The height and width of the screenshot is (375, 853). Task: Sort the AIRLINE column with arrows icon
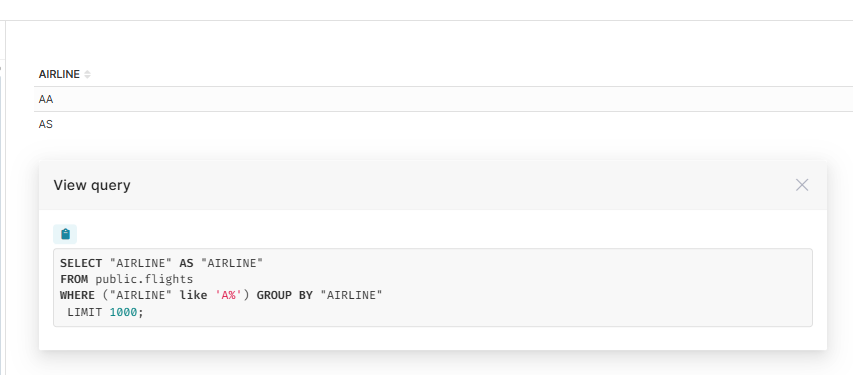[87, 75]
